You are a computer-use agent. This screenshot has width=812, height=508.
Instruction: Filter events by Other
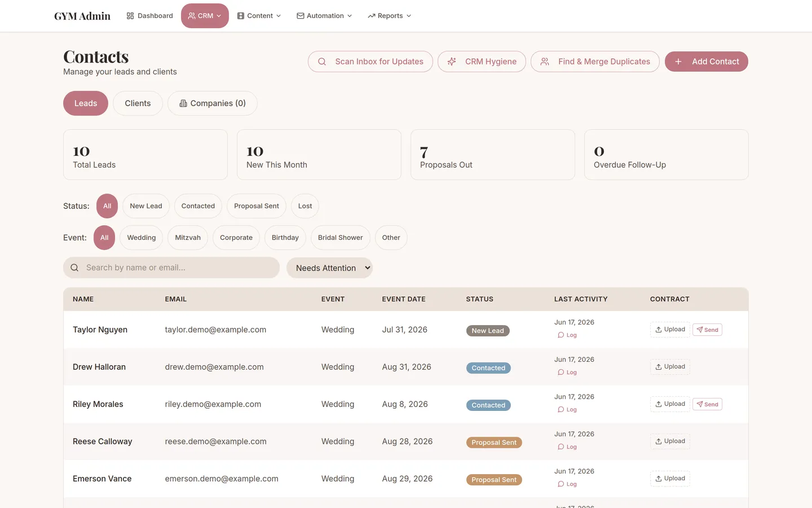pyautogui.click(x=391, y=238)
